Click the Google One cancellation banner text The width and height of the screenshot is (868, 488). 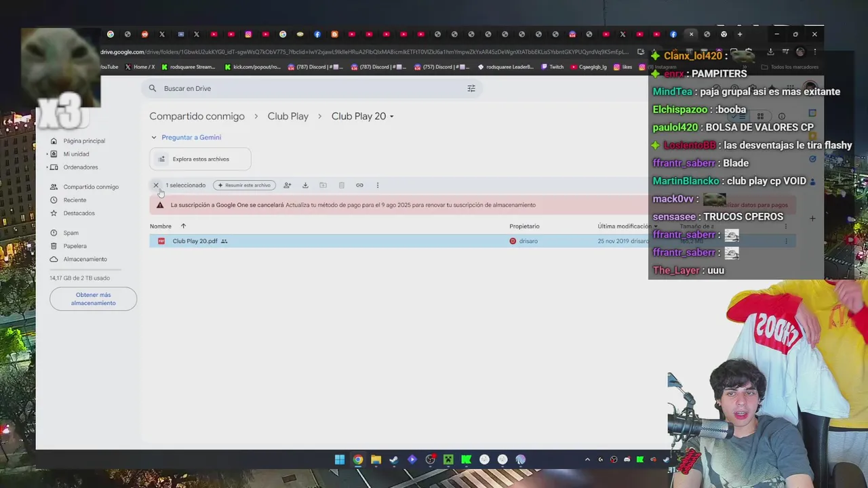tap(353, 205)
